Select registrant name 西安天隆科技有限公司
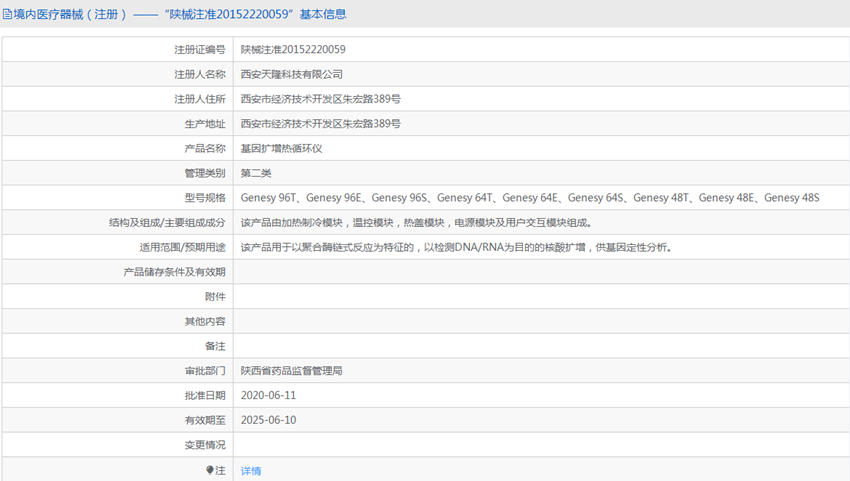Viewport: 850px width, 481px height. 292,74
